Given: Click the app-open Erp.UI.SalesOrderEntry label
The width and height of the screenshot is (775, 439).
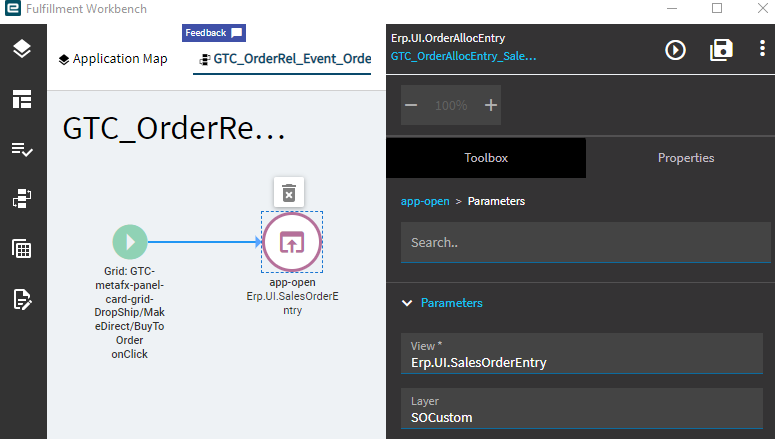Looking at the screenshot, I should click(x=292, y=296).
